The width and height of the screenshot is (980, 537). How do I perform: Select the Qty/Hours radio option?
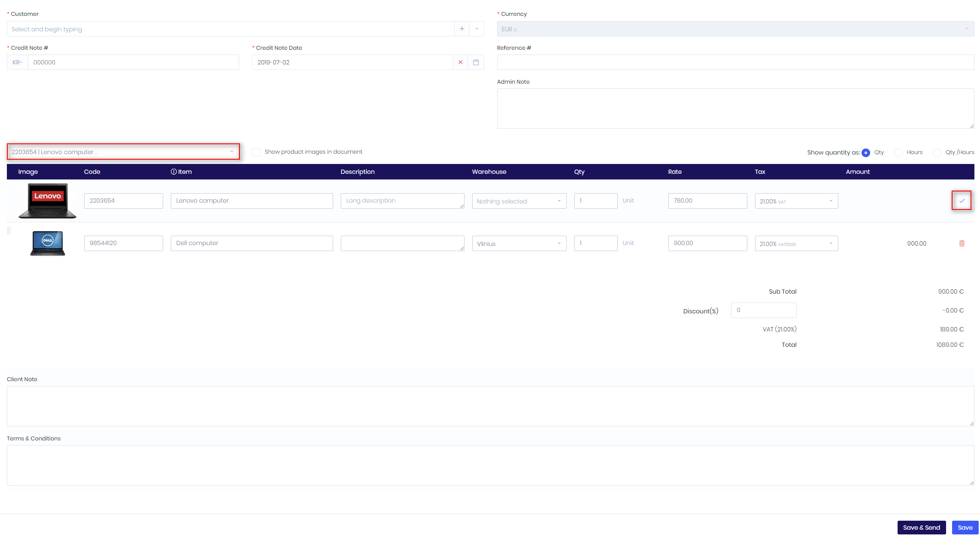click(937, 153)
